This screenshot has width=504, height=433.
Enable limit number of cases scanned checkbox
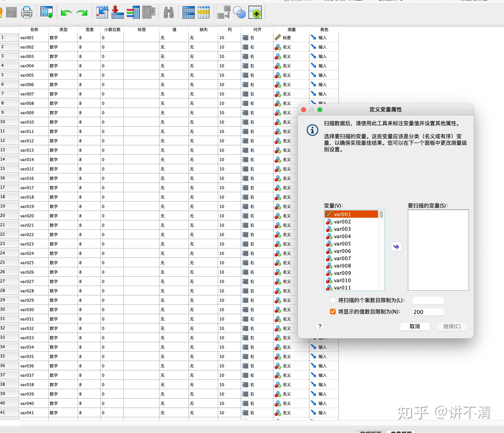point(333,300)
